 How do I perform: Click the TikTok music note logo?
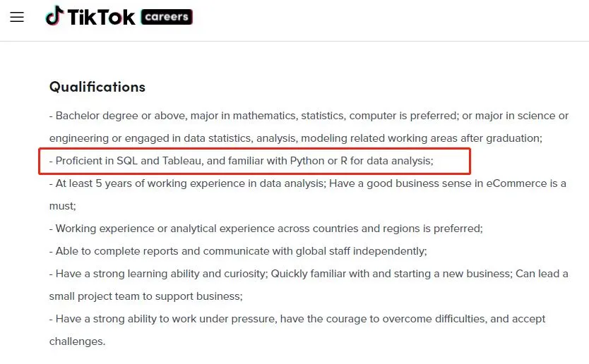pyautogui.click(x=55, y=16)
